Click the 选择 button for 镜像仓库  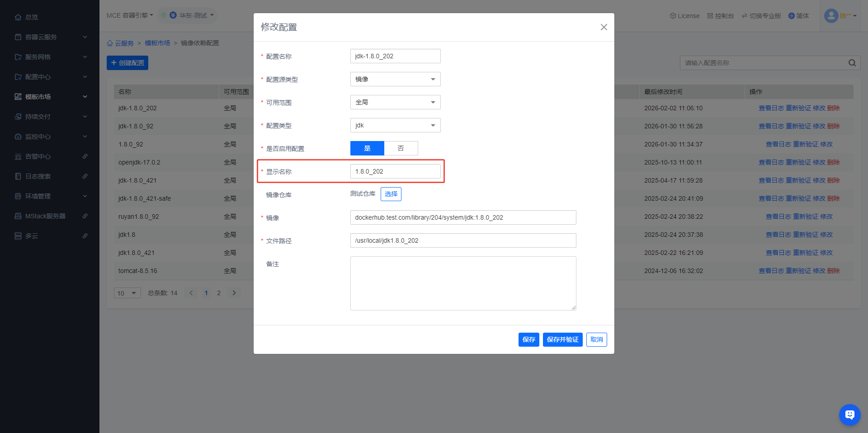point(391,194)
